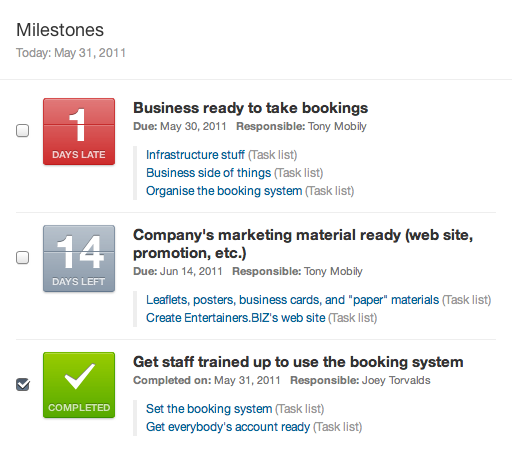Check the Company's marketing material milestone checkbox
This screenshot has height=463, width=512.
pos(23,257)
